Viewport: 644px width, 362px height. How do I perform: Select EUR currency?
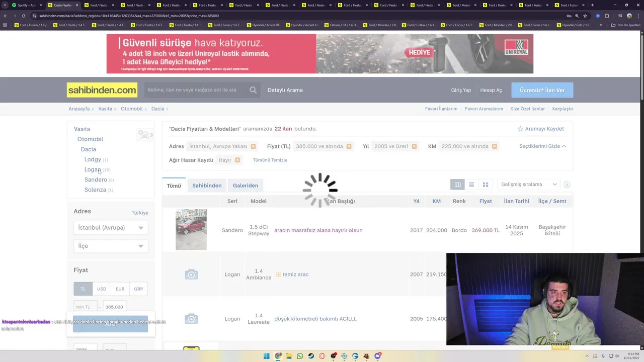click(x=120, y=289)
